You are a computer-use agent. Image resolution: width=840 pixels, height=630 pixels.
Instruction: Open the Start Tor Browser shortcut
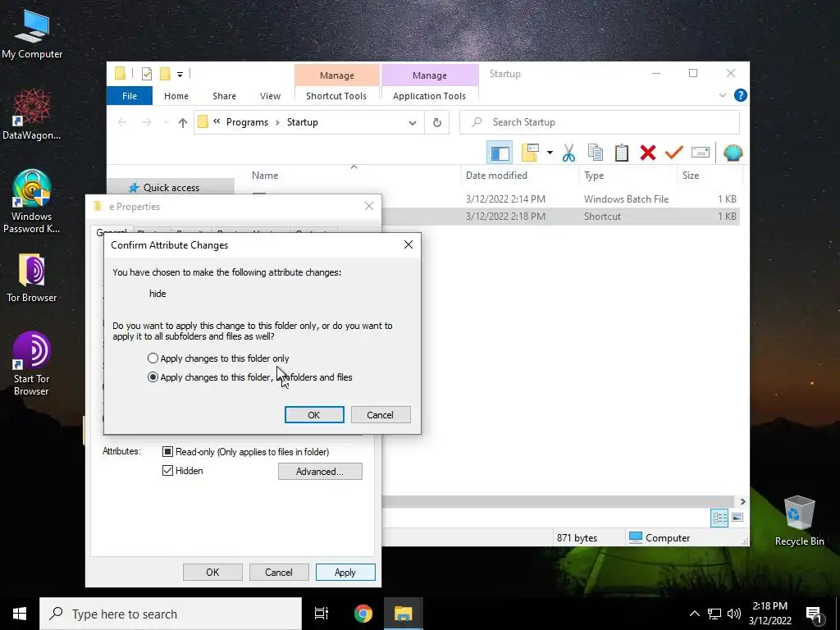tap(32, 364)
